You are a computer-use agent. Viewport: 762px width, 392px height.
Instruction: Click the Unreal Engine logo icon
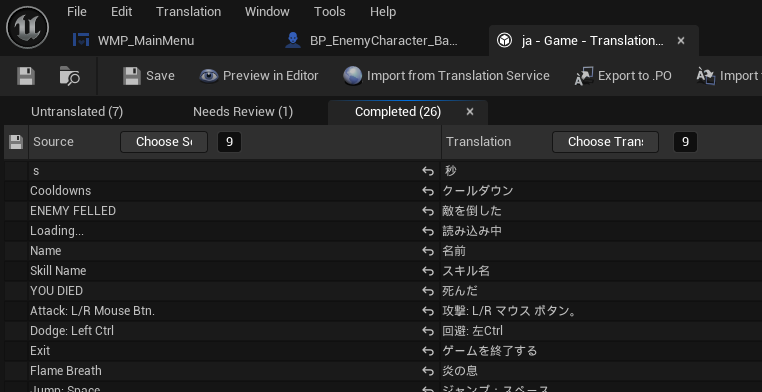pyautogui.click(x=28, y=27)
